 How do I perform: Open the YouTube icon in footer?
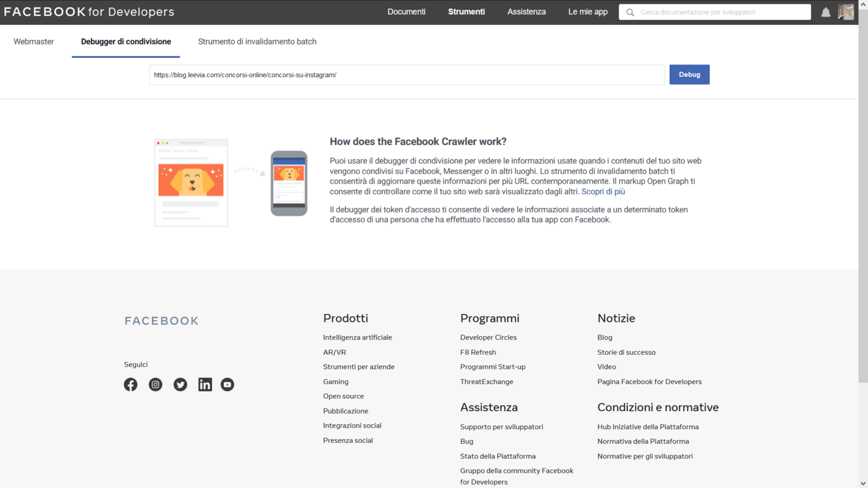[x=227, y=385]
